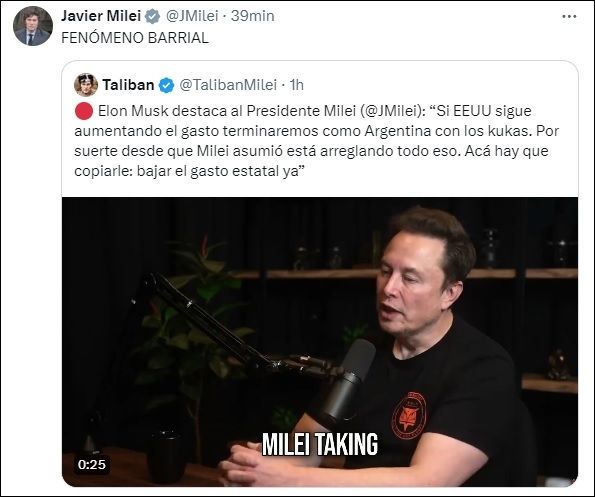Click the Taliban display name
Screen dimensions: 595x497
click(128, 85)
